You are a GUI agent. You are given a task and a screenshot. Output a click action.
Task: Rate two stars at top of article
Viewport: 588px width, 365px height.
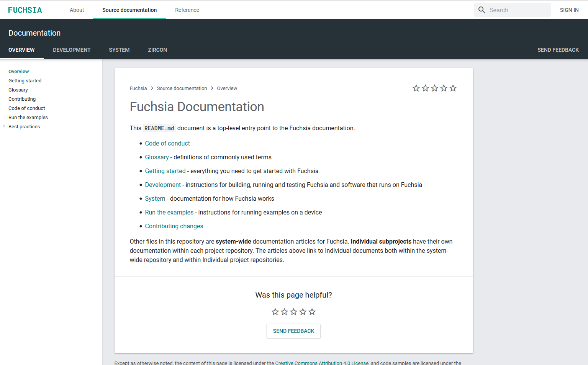click(x=425, y=88)
